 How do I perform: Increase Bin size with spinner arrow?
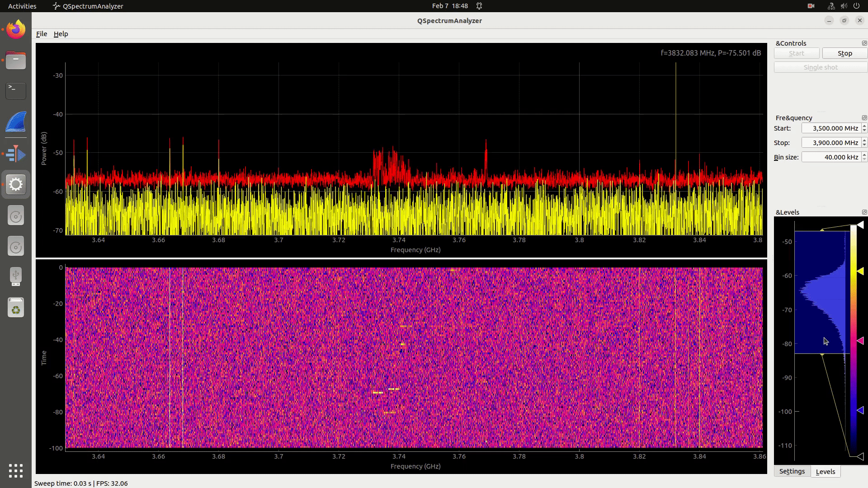pyautogui.click(x=864, y=155)
